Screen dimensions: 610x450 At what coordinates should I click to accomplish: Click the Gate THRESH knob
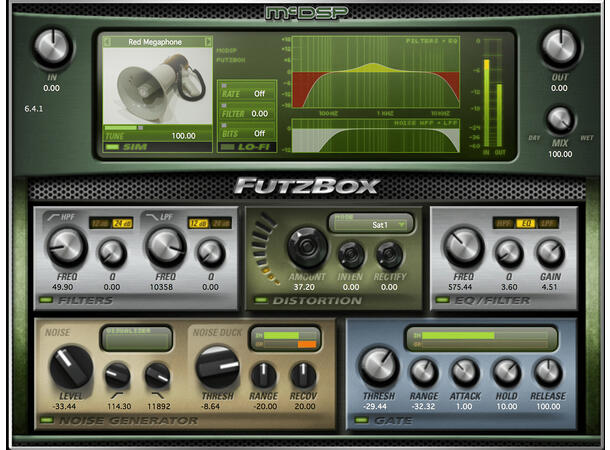point(379,367)
